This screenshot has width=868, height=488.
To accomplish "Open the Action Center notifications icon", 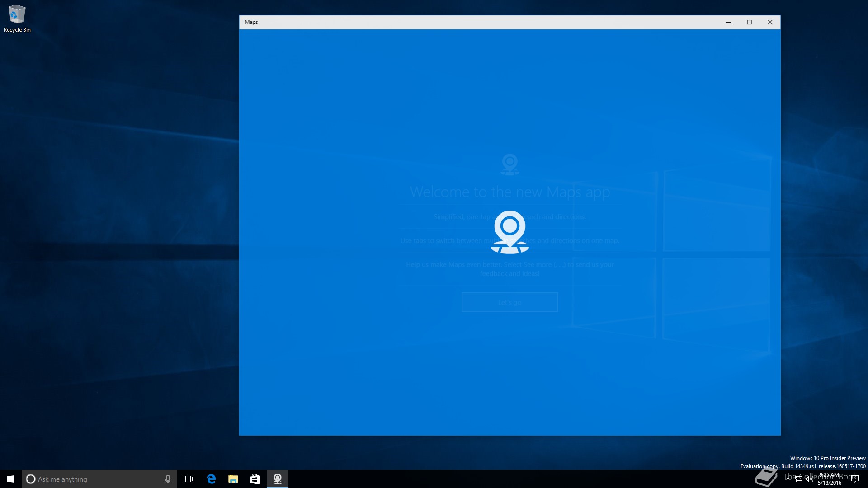I will pyautogui.click(x=854, y=479).
